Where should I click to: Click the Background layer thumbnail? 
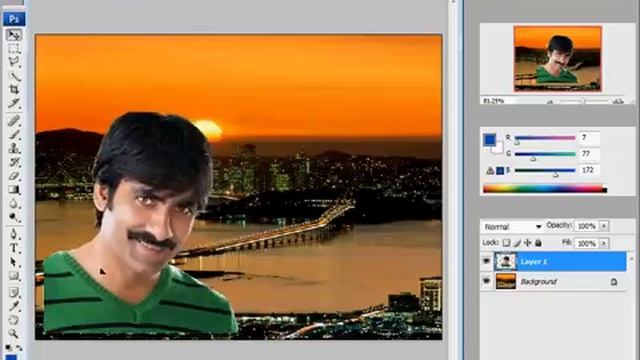[x=505, y=281]
